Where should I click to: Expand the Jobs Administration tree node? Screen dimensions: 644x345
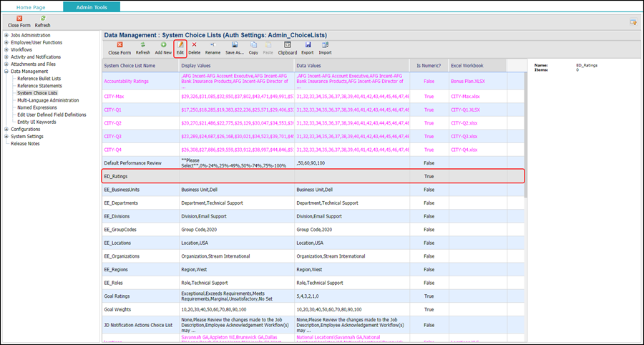click(7, 35)
